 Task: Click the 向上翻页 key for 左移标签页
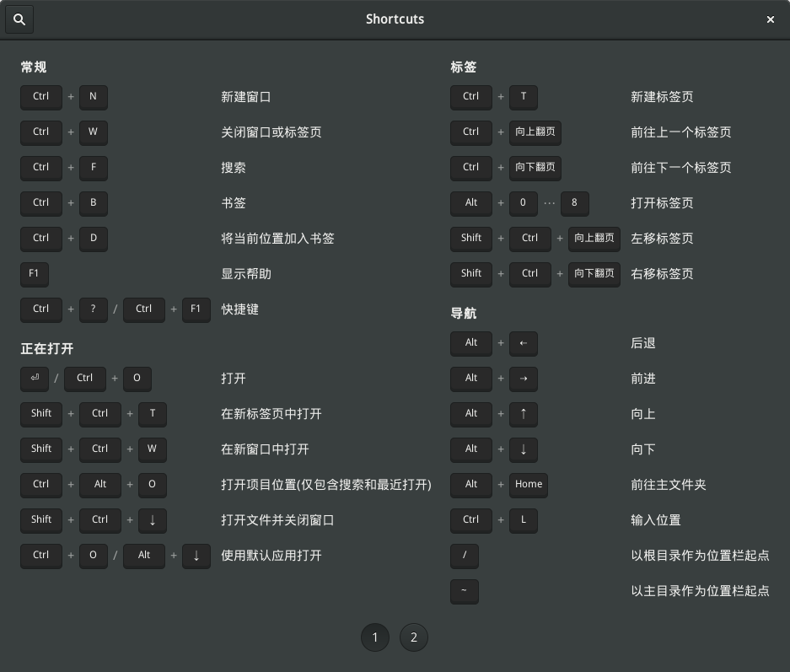pyautogui.click(x=594, y=239)
